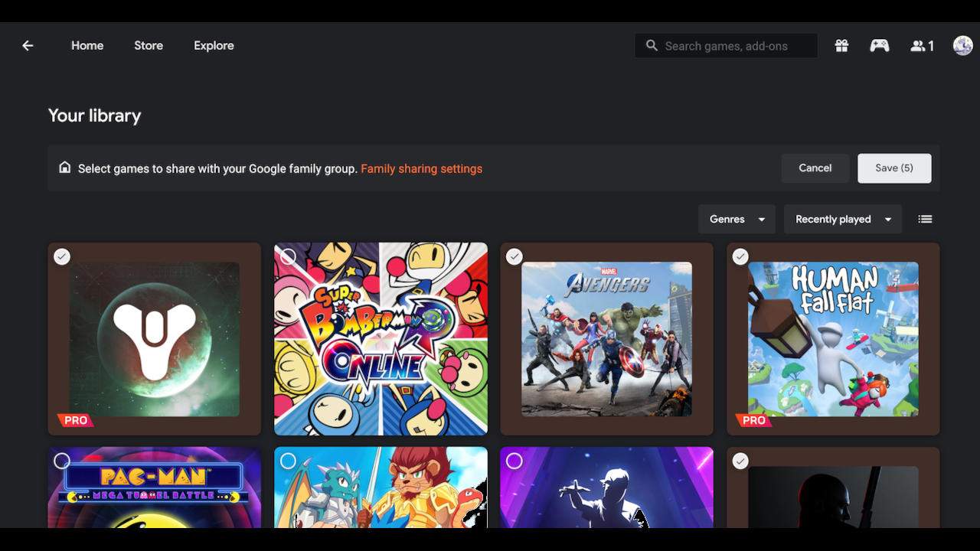Cancel the game sharing selection

point(815,168)
